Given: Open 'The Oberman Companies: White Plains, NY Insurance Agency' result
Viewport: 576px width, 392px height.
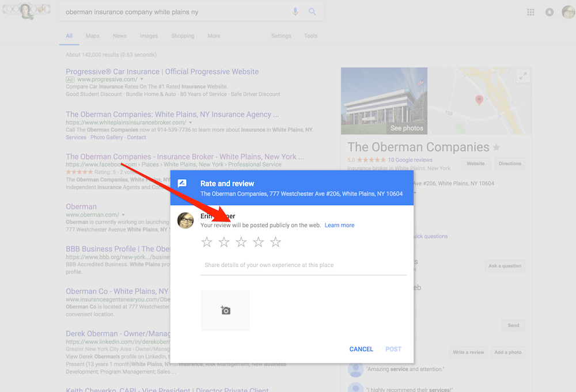Looking at the screenshot, I should tap(172, 115).
